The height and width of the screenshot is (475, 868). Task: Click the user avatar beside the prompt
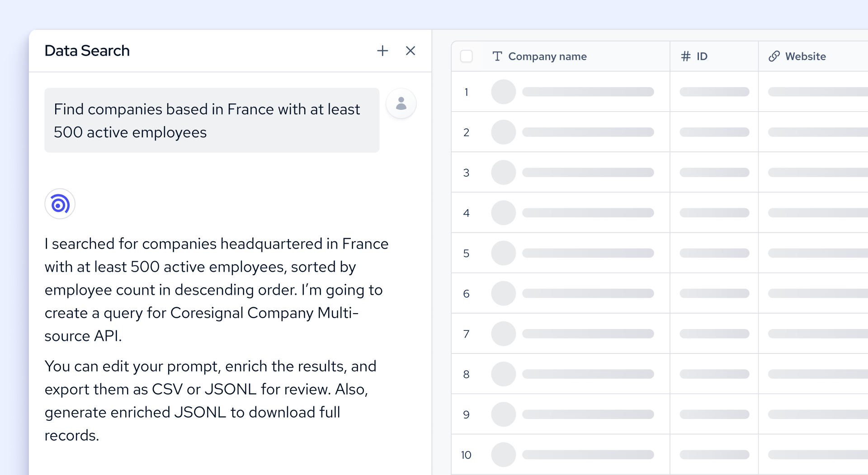coord(401,103)
